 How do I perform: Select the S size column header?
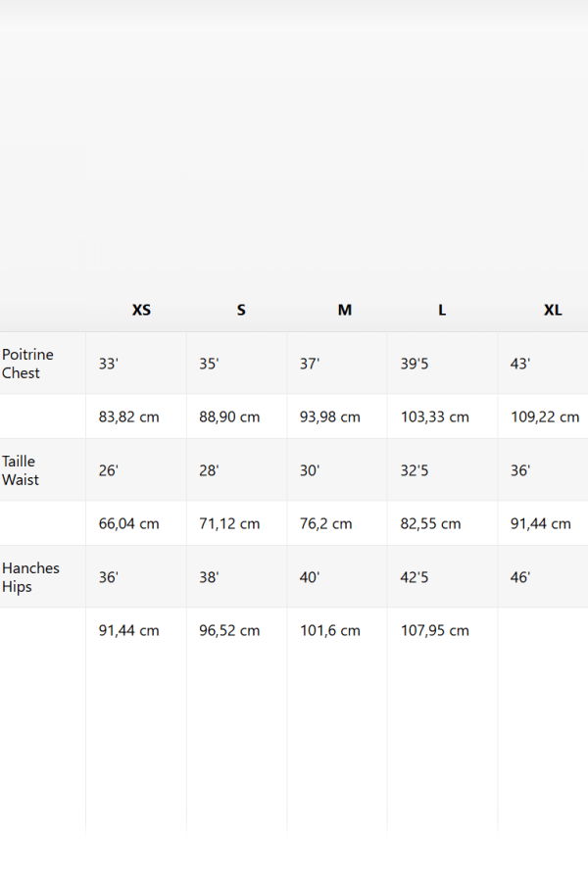pyautogui.click(x=241, y=310)
